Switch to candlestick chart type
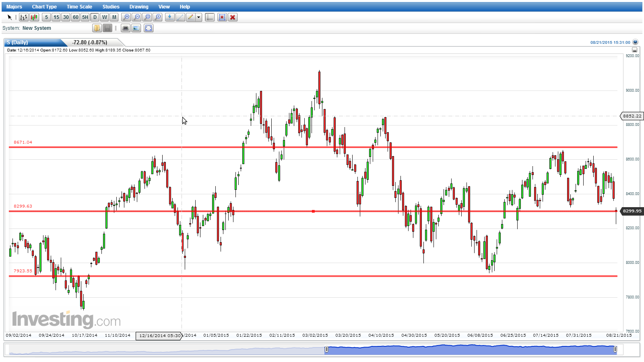The height and width of the screenshot is (362, 644). (34, 17)
